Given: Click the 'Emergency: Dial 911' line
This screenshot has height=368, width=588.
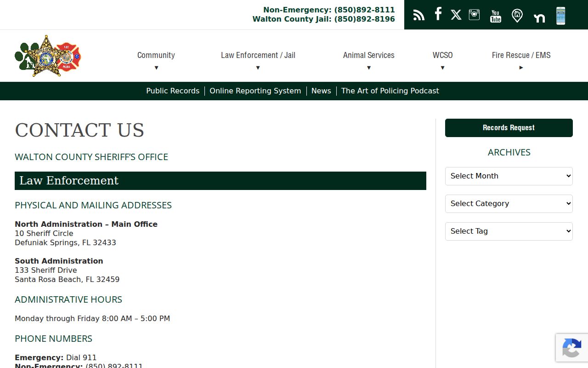Looking at the screenshot, I should pos(56,357).
